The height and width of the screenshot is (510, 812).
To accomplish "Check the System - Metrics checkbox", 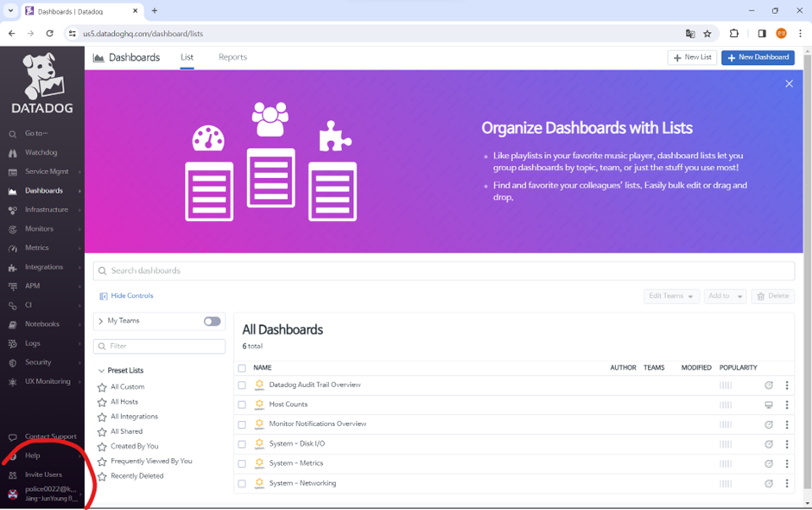I will coord(242,464).
